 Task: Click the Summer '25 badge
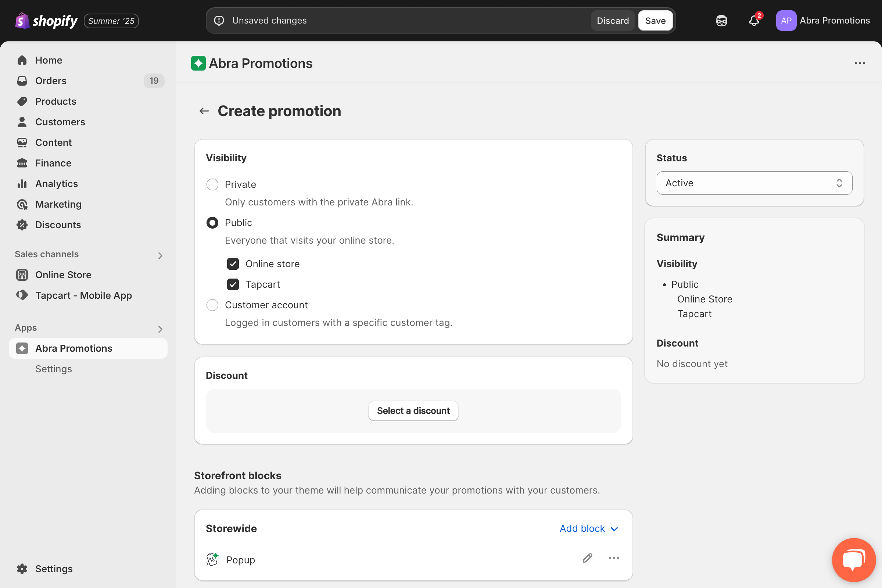tap(111, 21)
